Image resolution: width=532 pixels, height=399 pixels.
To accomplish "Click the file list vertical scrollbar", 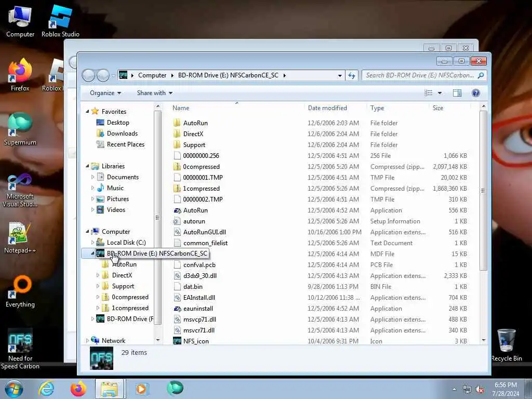I will (x=484, y=191).
